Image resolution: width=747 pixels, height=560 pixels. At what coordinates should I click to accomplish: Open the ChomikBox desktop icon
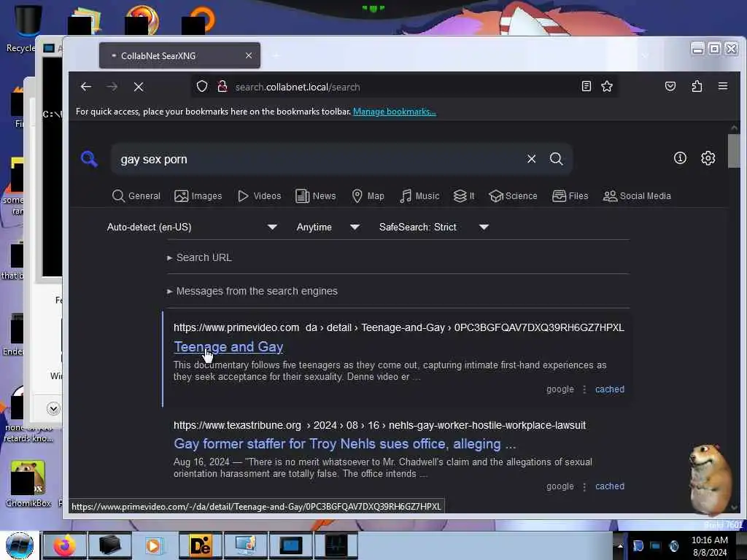(28, 483)
